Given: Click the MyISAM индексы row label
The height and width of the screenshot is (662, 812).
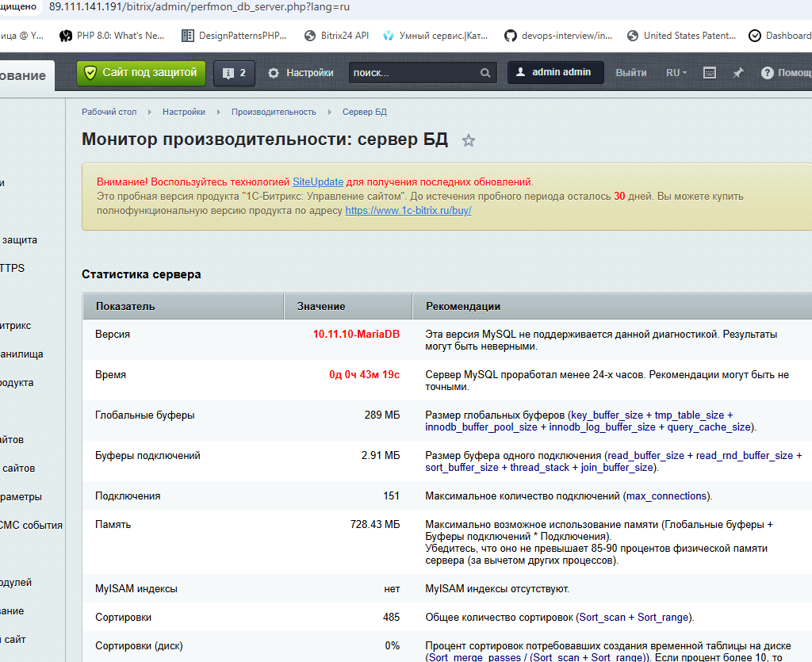Looking at the screenshot, I should click(x=136, y=588).
